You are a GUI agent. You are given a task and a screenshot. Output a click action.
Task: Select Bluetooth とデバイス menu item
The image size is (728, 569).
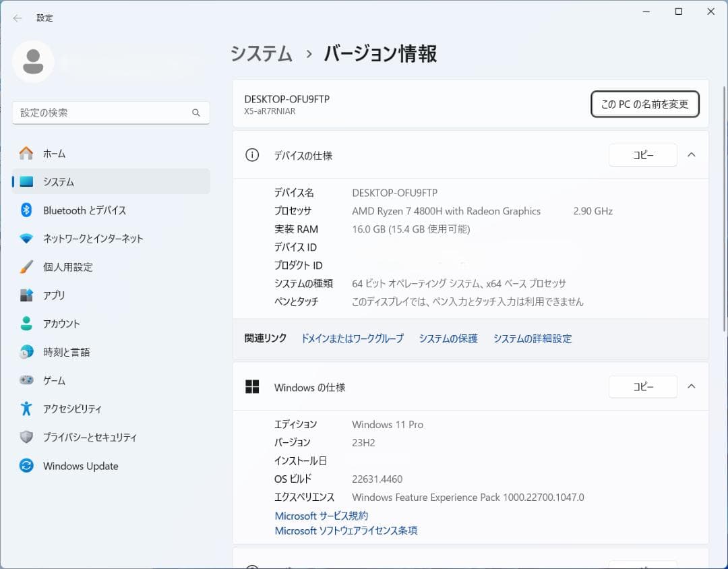click(x=111, y=210)
